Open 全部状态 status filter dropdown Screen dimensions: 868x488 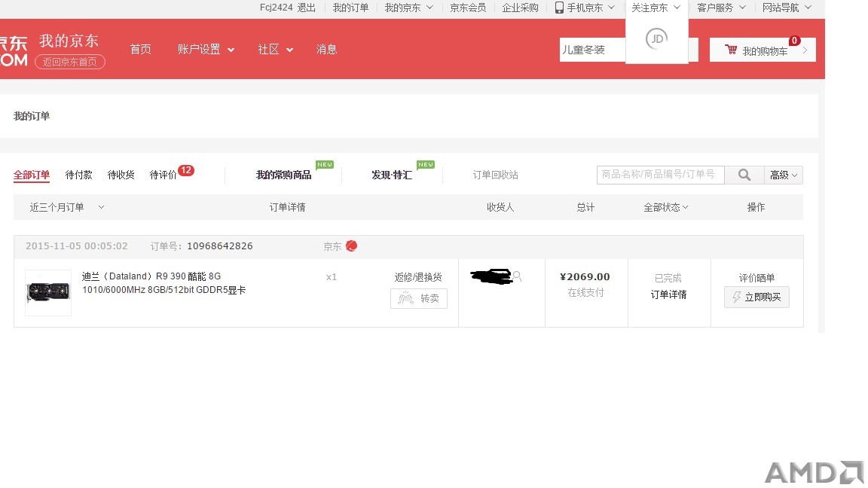point(665,207)
